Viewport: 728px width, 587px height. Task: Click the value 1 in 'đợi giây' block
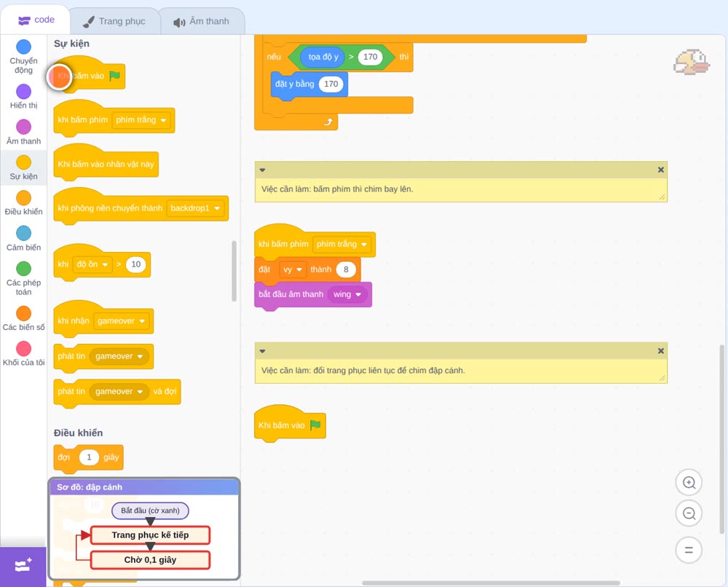pos(89,457)
